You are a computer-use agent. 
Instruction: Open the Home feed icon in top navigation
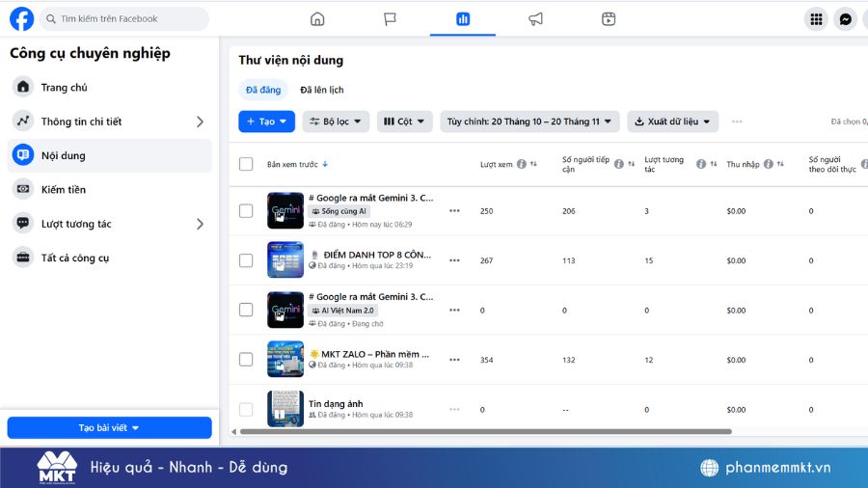click(317, 19)
